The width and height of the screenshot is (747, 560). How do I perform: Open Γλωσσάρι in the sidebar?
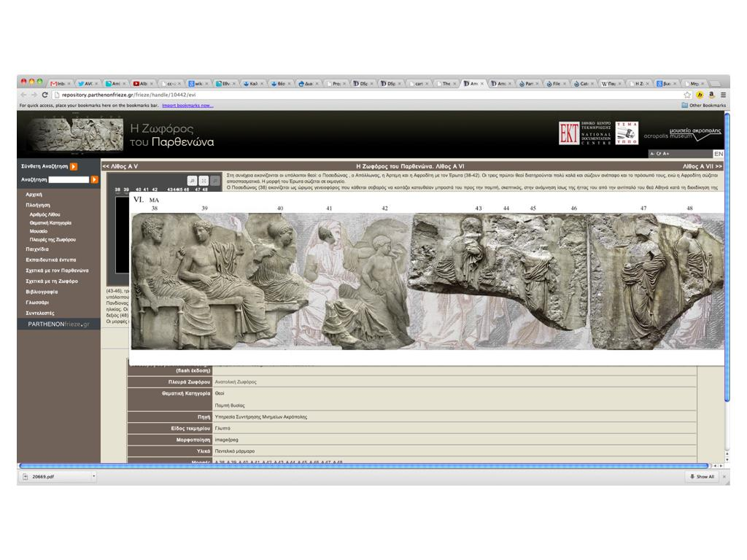[x=37, y=303]
